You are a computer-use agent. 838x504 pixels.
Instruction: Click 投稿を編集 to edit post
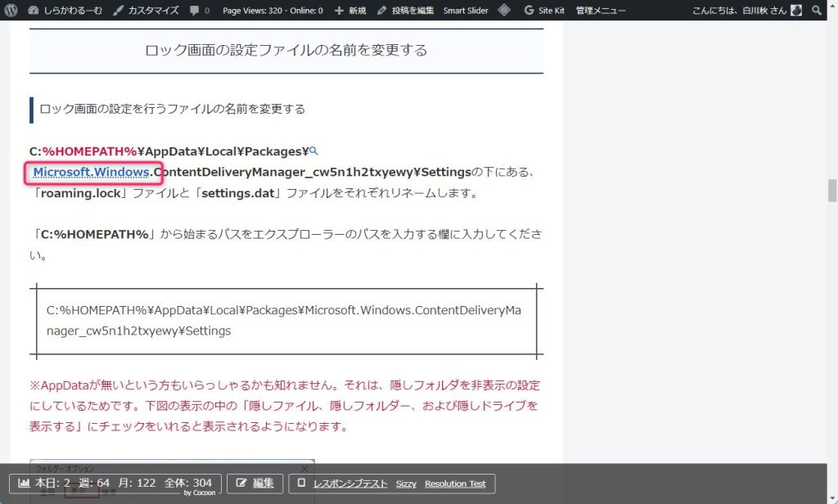point(405,11)
